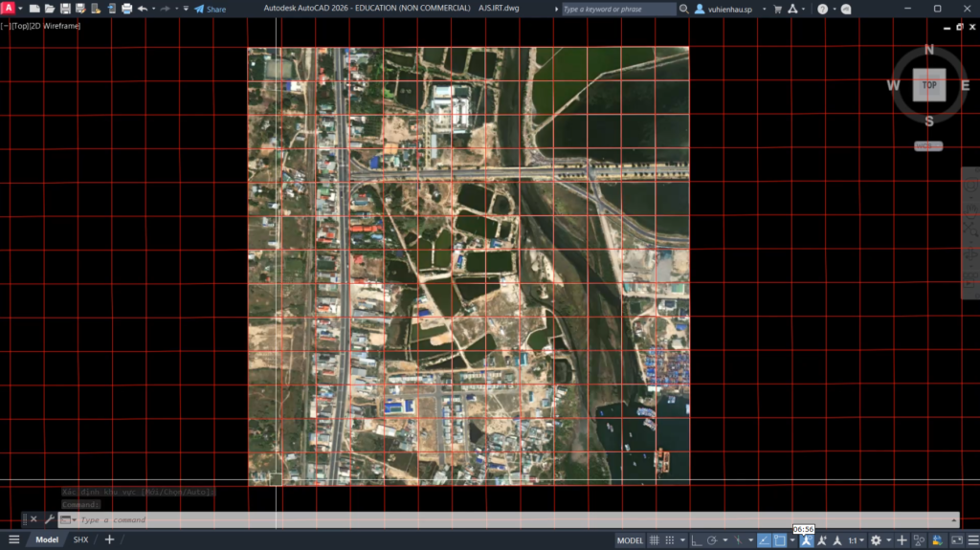
Task: Toggle snap mode dots icon
Action: [670, 540]
